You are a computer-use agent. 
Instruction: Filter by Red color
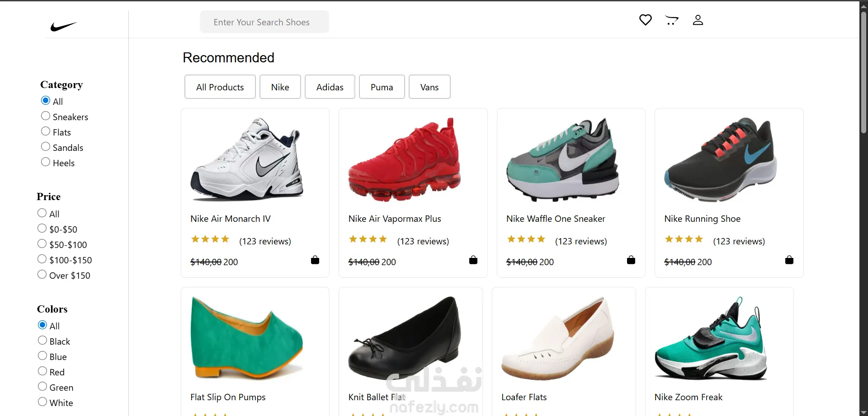(42, 371)
